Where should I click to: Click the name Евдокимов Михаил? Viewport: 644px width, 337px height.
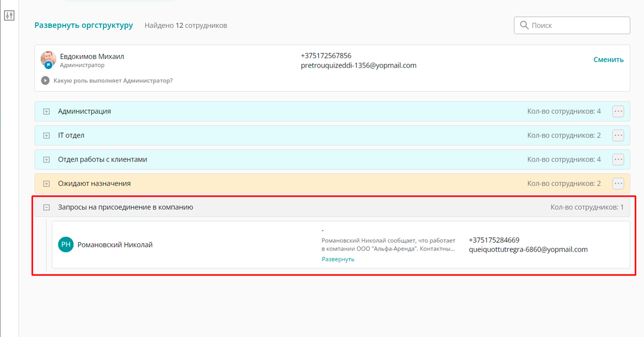pos(92,56)
